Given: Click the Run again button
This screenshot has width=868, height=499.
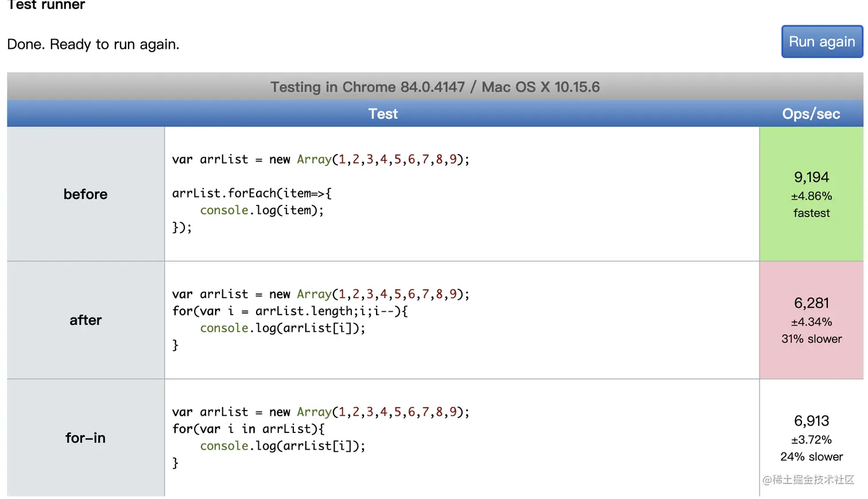Looking at the screenshot, I should tap(821, 42).
